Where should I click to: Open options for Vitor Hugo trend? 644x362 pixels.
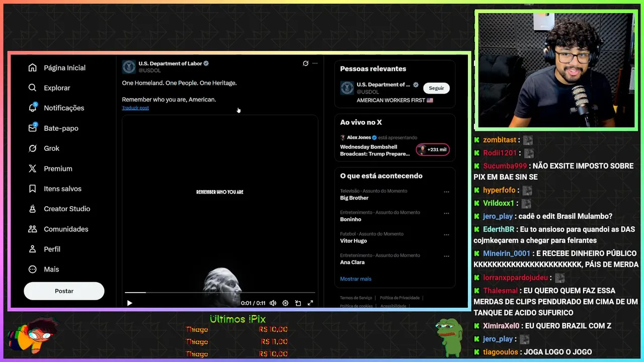coord(446,235)
